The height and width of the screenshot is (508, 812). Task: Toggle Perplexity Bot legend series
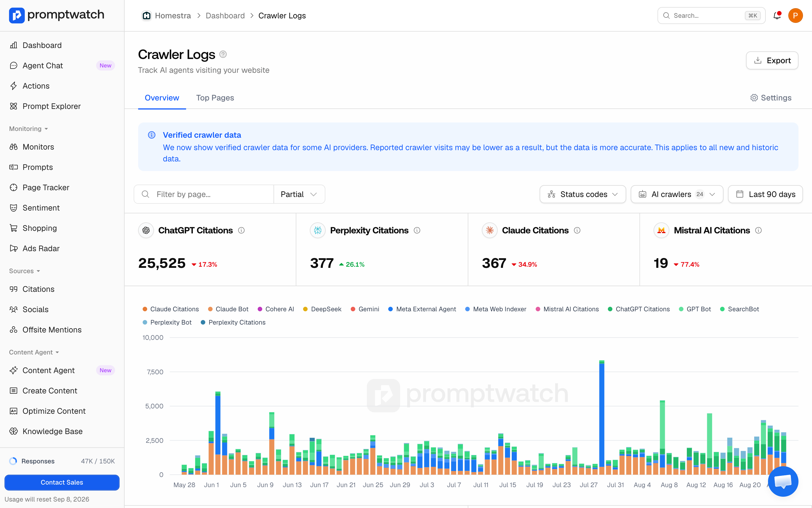point(167,322)
